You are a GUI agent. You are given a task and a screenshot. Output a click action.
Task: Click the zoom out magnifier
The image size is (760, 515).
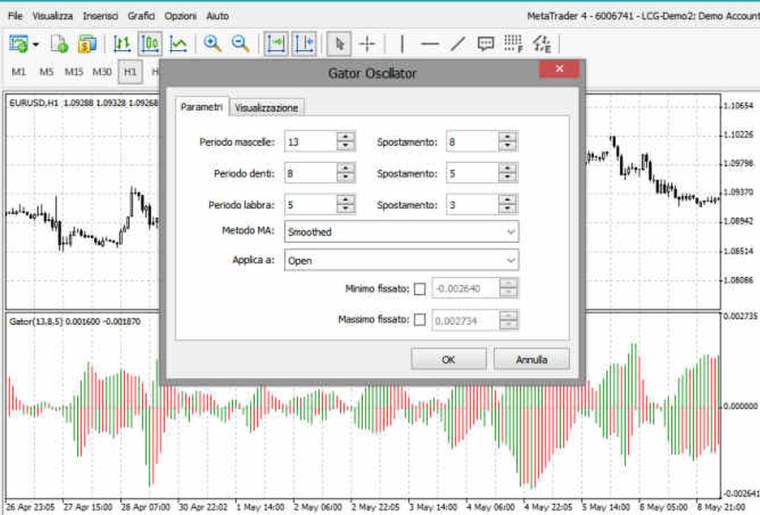click(x=240, y=43)
